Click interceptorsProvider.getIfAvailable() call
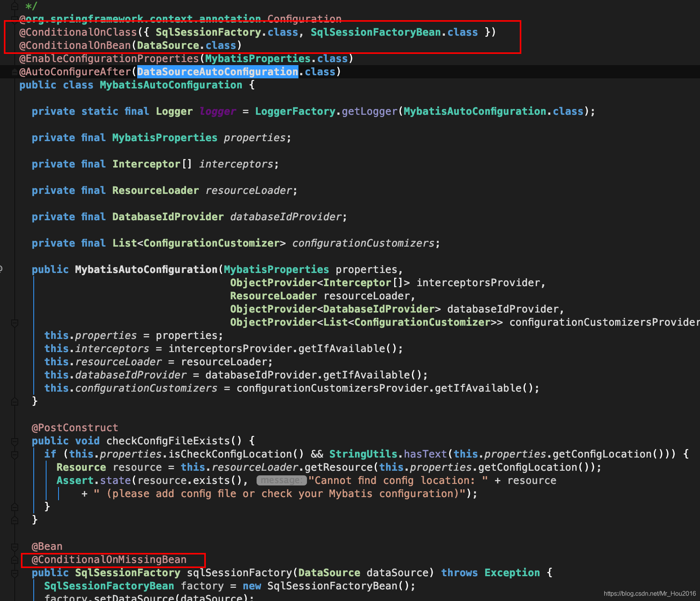This screenshot has width=700, height=601. 283,349
